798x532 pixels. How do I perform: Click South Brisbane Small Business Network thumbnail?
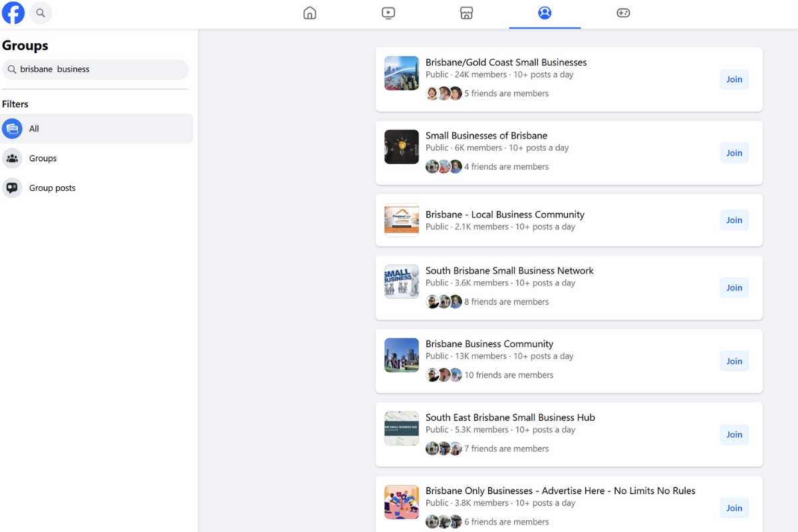[x=402, y=281]
